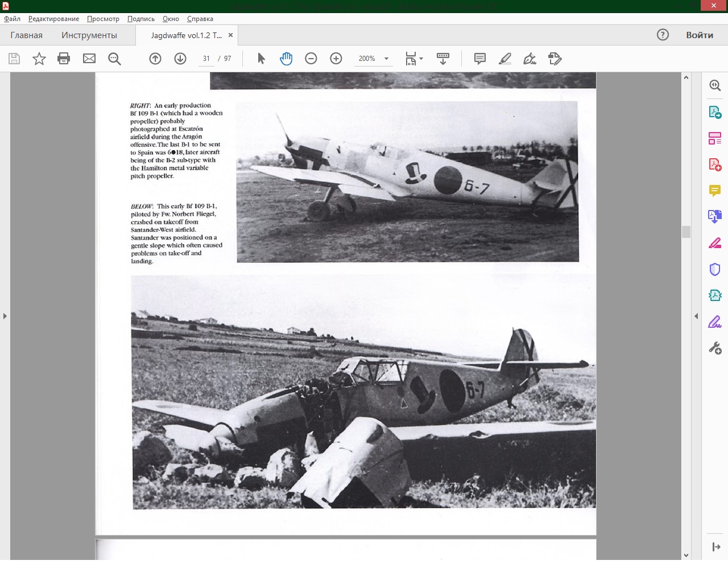Expand the left navigation pane
Viewport: 728px width, 585px height.
click(5, 316)
